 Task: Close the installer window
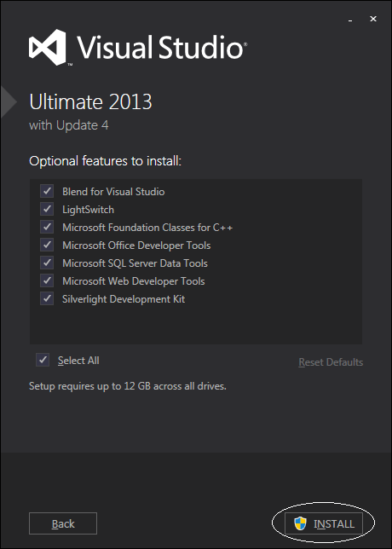[x=373, y=19]
